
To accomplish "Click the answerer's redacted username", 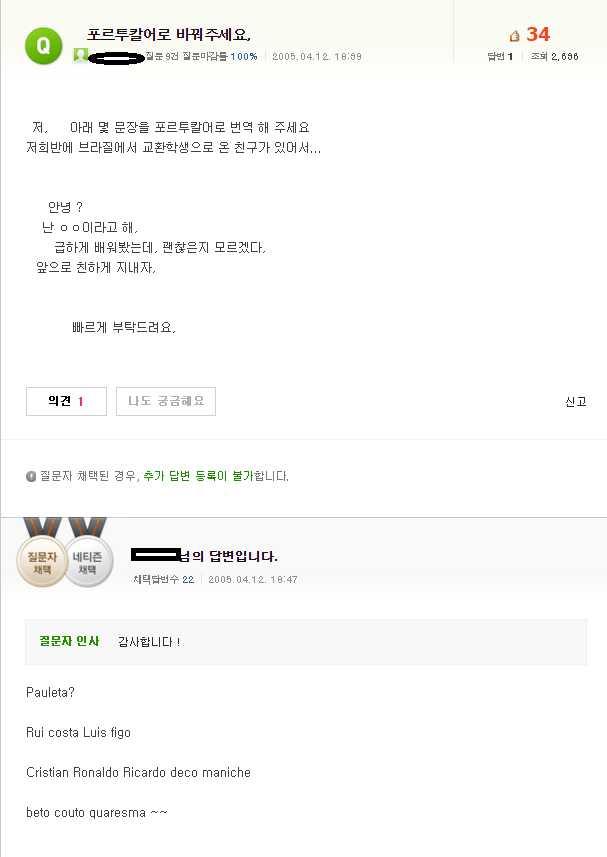I will pos(155,555).
